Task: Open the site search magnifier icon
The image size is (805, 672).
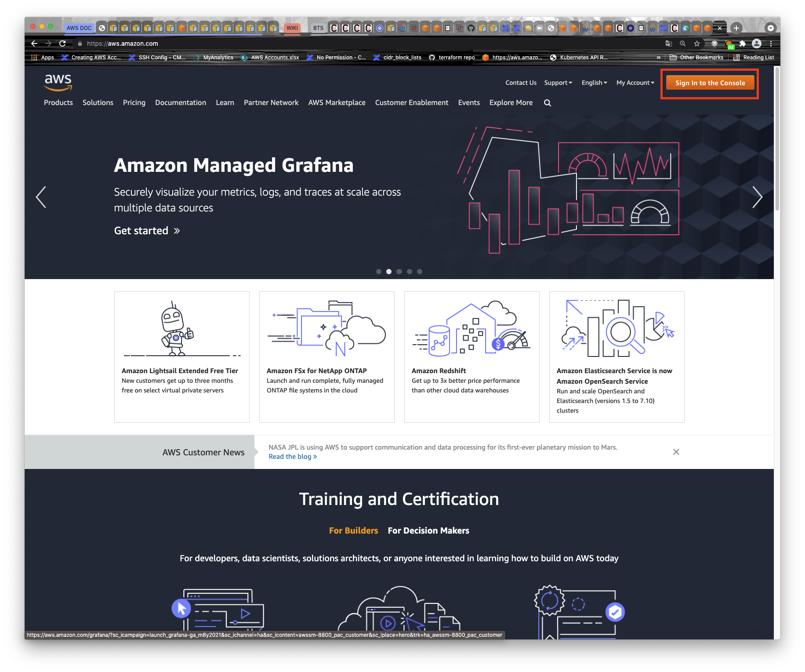Action: pyautogui.click(x=548, y=103)
